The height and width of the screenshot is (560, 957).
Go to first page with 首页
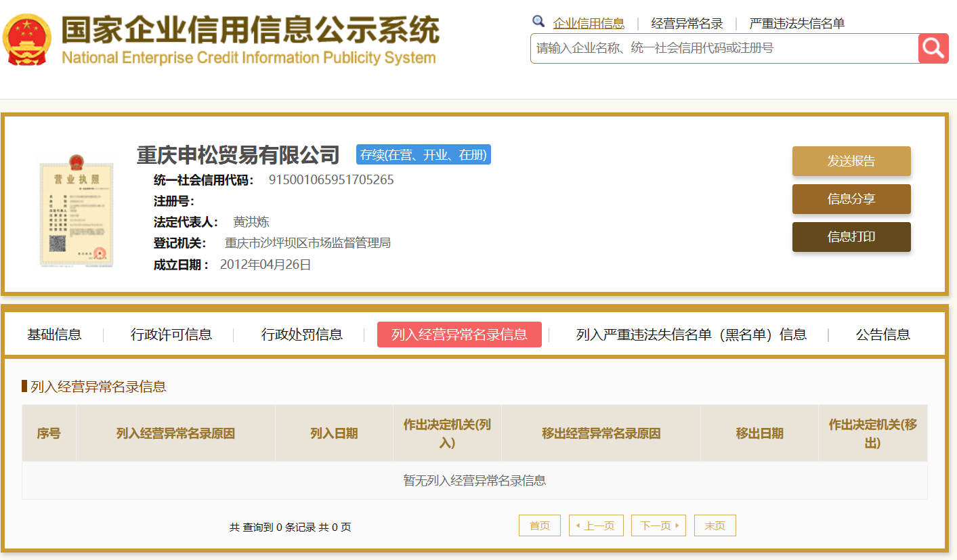tap(540, 525)
